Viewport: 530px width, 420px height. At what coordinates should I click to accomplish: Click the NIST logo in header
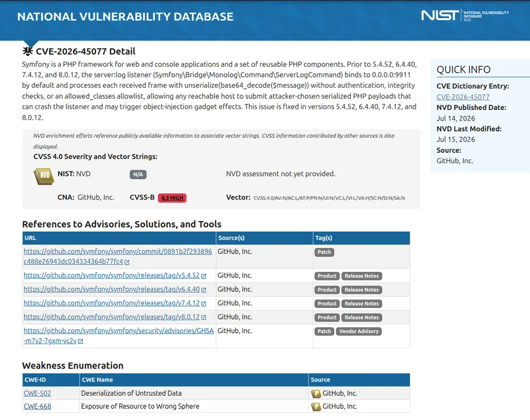pyautogui.click(x=465, y=16)
